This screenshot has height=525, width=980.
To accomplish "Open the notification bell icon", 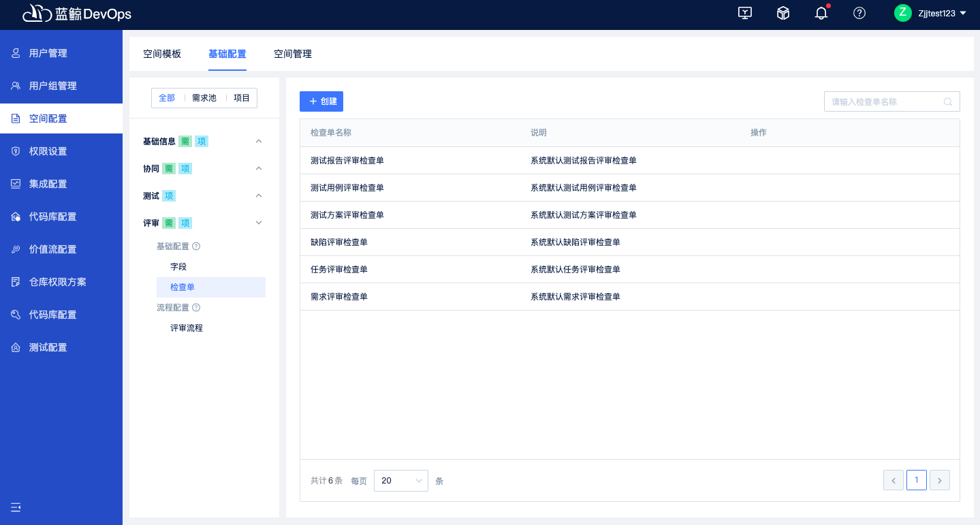I will point(821,13).
